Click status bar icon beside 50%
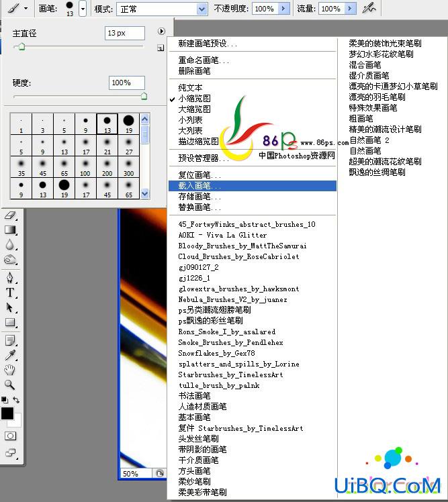The image size is (448, 502). (159, 473)
